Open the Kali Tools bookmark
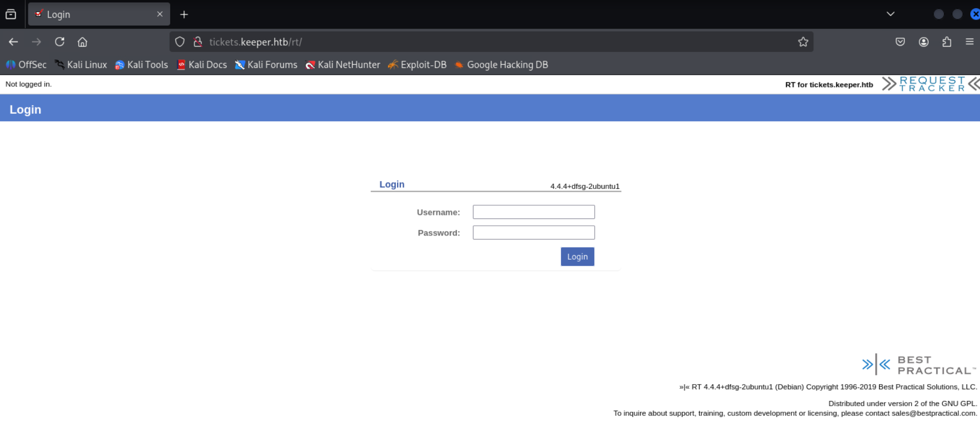 pyautogui.click(x=141, y=65)
